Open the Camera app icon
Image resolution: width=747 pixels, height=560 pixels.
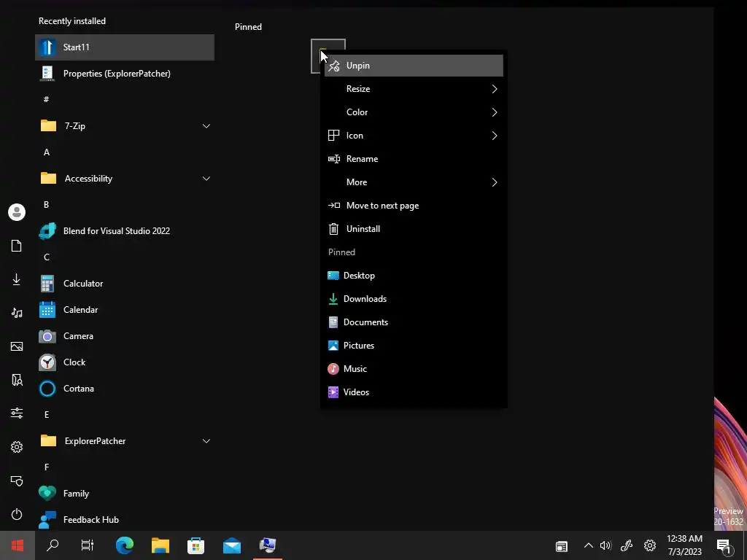pos(47,336)
